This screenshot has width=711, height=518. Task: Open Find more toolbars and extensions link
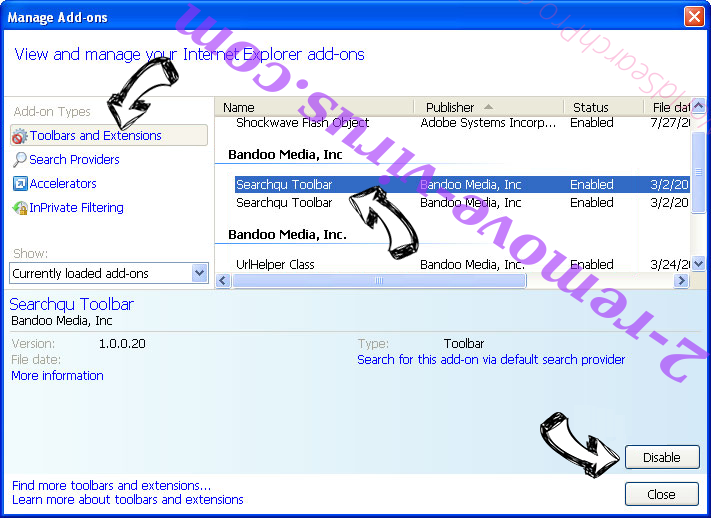coord(112,485)
